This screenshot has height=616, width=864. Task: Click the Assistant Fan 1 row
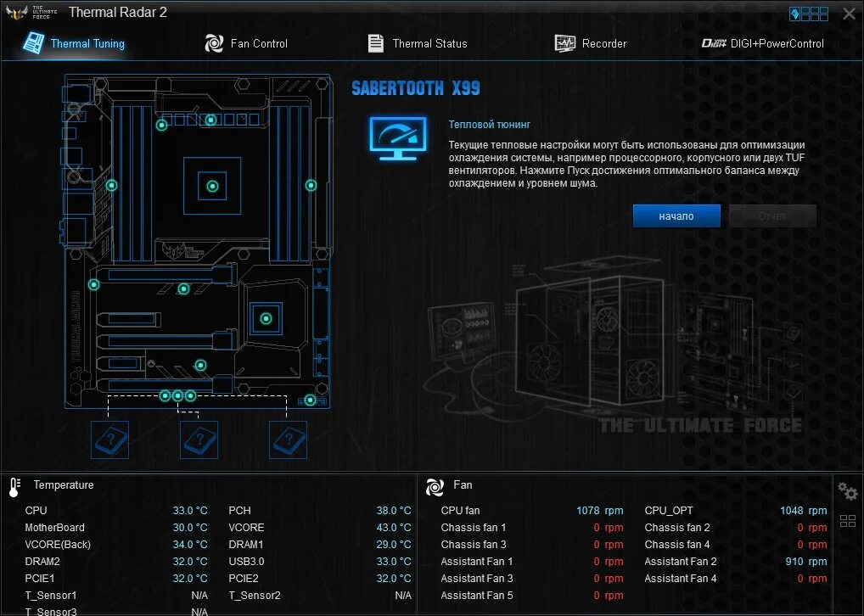pos(532,562)
